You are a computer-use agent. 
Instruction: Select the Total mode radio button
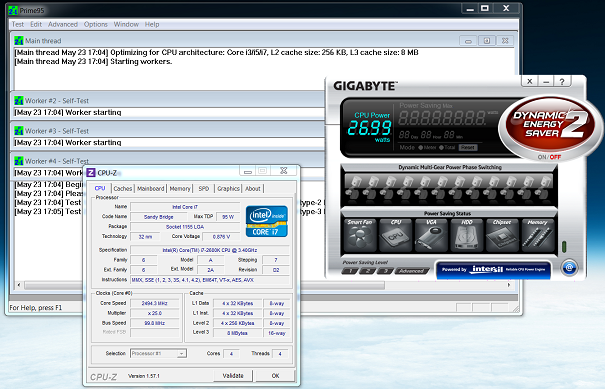pyautogui.click(x=441, y=147)
